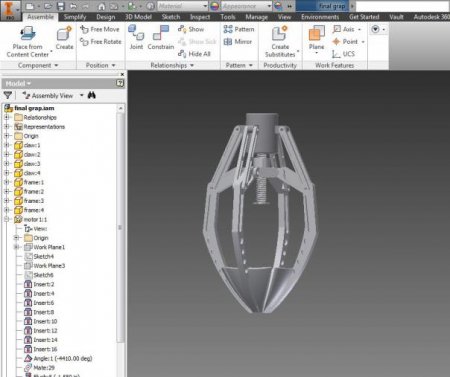Click Hide All relationships

tap(194, 54)
